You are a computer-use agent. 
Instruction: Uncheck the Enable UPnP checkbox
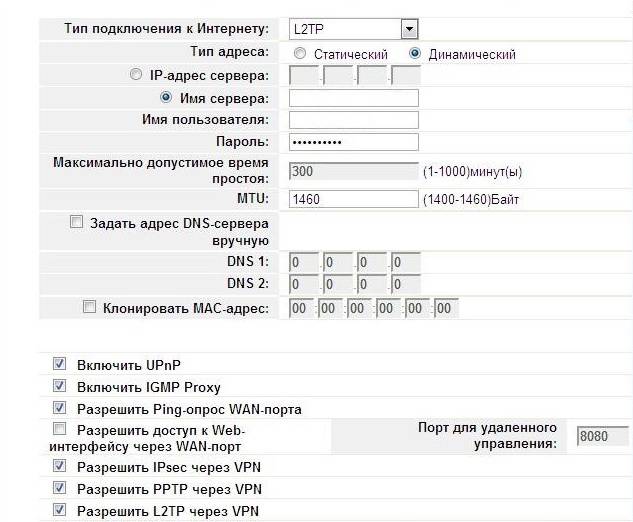[59, 365]
